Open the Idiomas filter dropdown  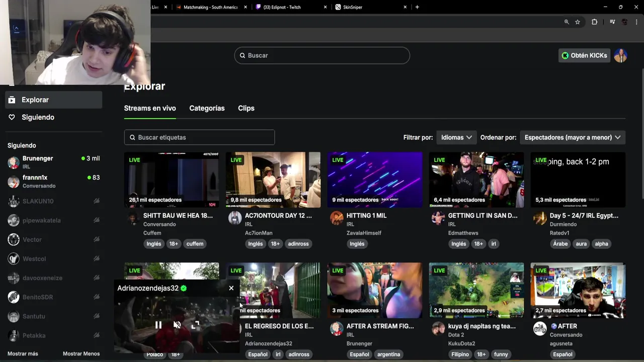point(456,137)
